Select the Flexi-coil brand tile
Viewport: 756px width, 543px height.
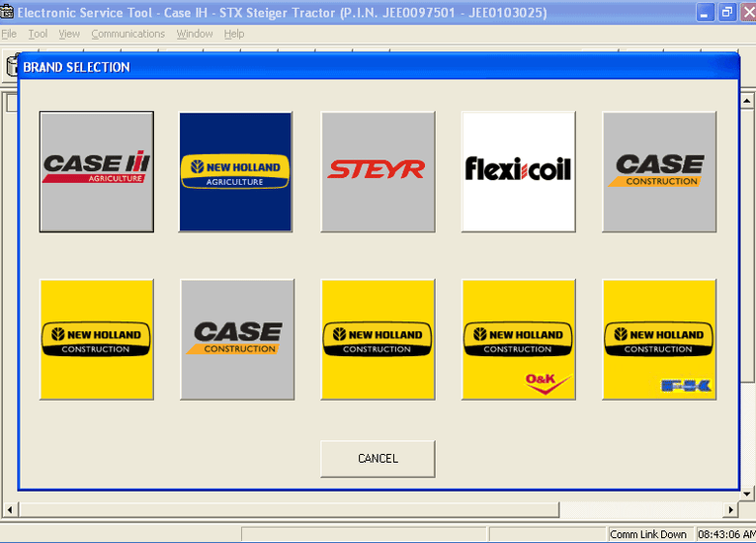[x=518, y=172]
